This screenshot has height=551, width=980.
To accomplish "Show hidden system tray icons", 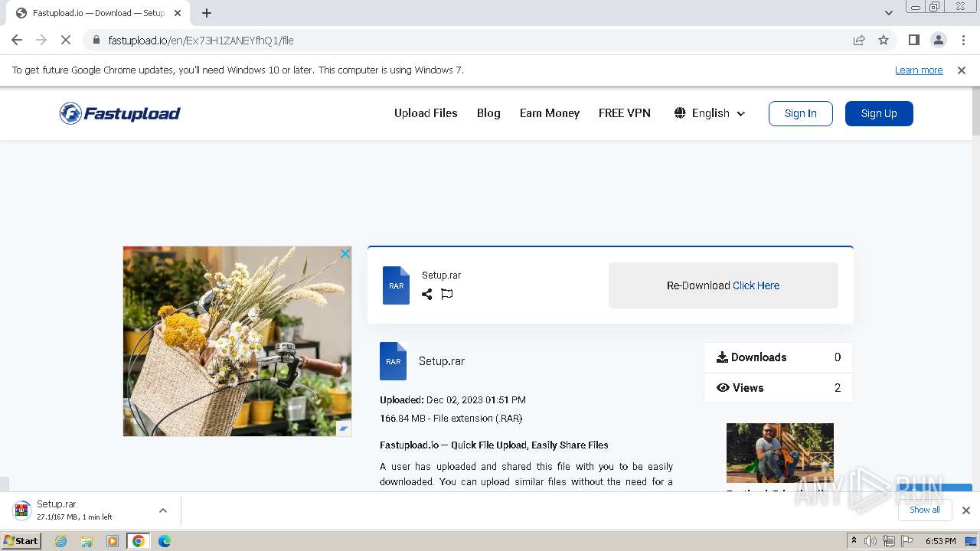I will click(854, 541).
